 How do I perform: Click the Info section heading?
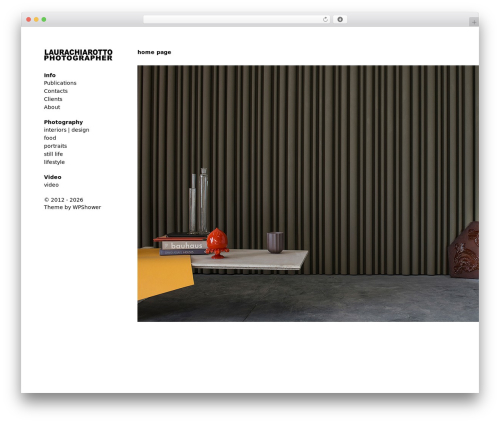pyautogui.click(x=50, y=75)
